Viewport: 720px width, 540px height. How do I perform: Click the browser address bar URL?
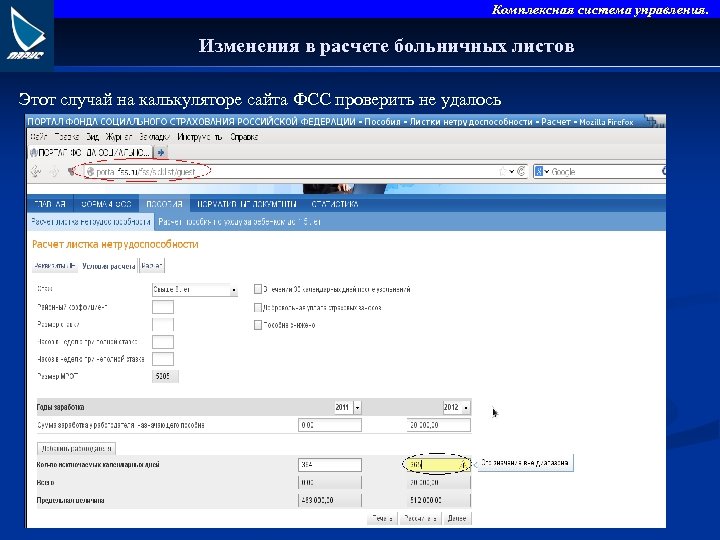(x=146, y=172)
